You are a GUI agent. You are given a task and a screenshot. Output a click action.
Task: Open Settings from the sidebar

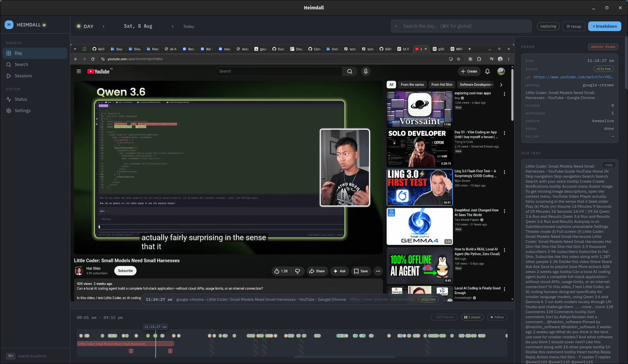(x=35, y=111)
